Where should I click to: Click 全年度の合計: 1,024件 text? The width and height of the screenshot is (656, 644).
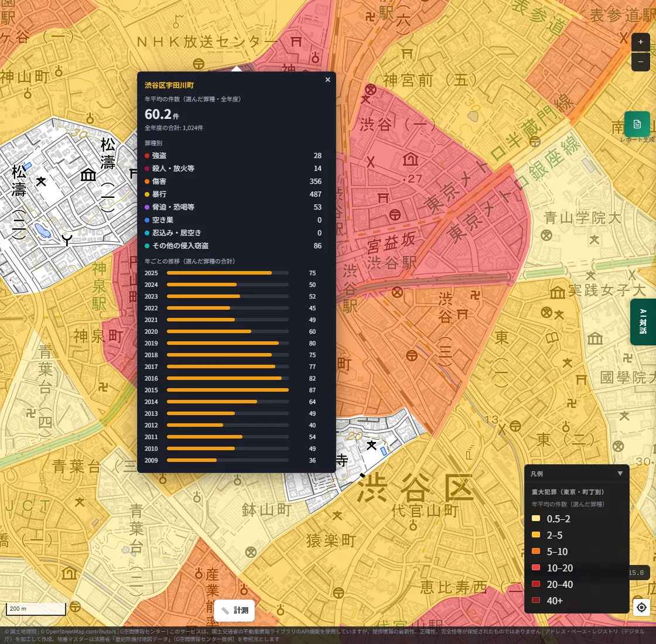point(173,128)
